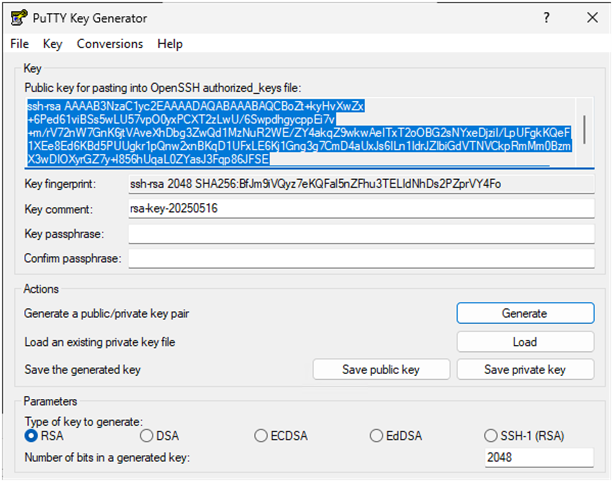
Task: Click the 'Key passphrase:' label
Action: (x=64, y=234)
